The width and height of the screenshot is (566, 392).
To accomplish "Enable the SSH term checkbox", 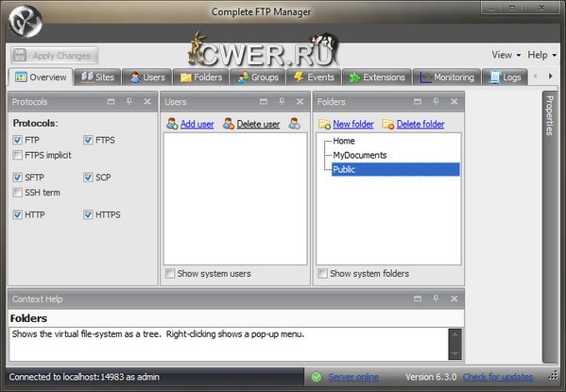I will (17, 193).
